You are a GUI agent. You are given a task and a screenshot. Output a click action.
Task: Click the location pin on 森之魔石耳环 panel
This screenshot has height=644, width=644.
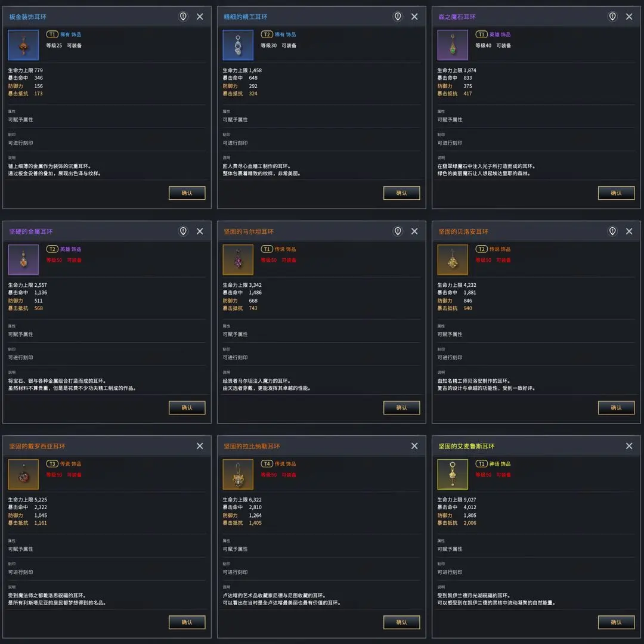click(x=612, y=17)
